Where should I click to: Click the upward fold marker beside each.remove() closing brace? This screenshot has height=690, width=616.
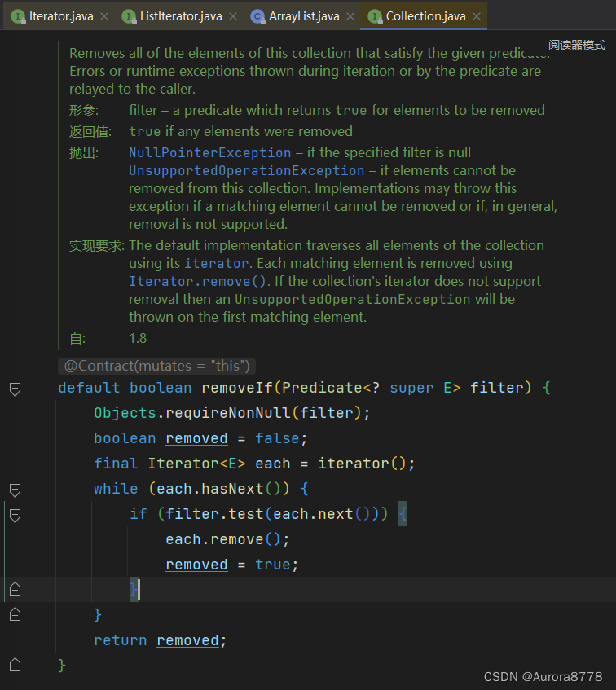tap(14, 589)
